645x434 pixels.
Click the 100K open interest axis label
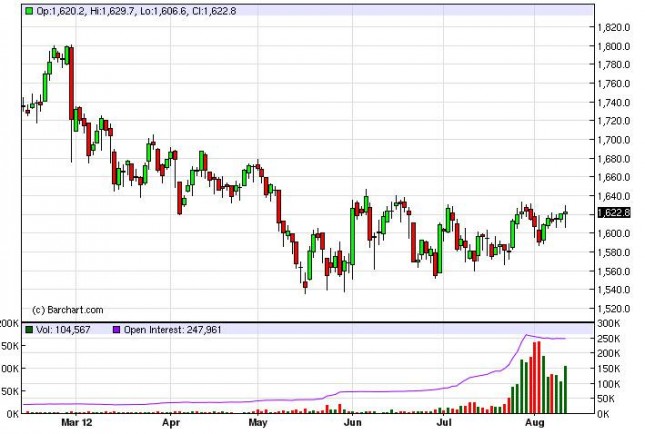pyautogui.click(x=609, y=384)
